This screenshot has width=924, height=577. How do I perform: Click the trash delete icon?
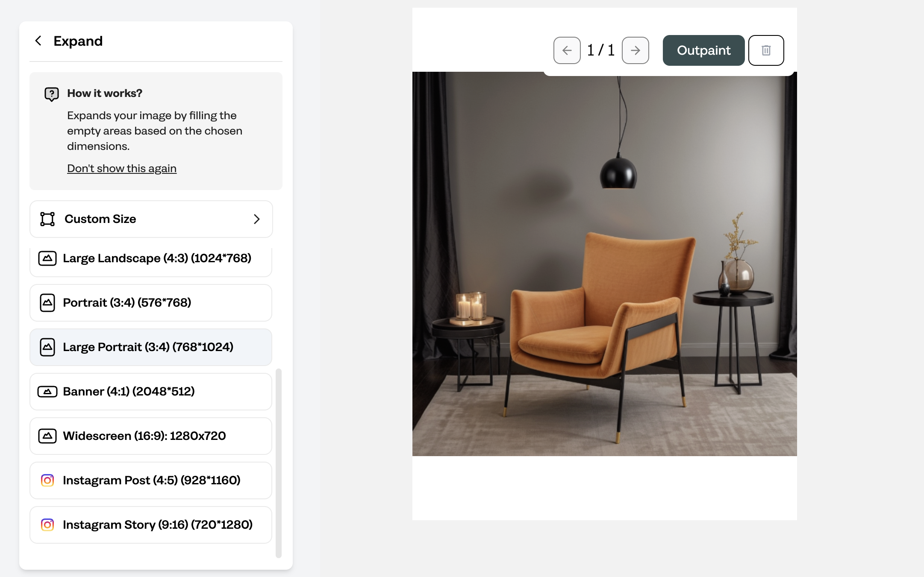(x=766, y=50)
